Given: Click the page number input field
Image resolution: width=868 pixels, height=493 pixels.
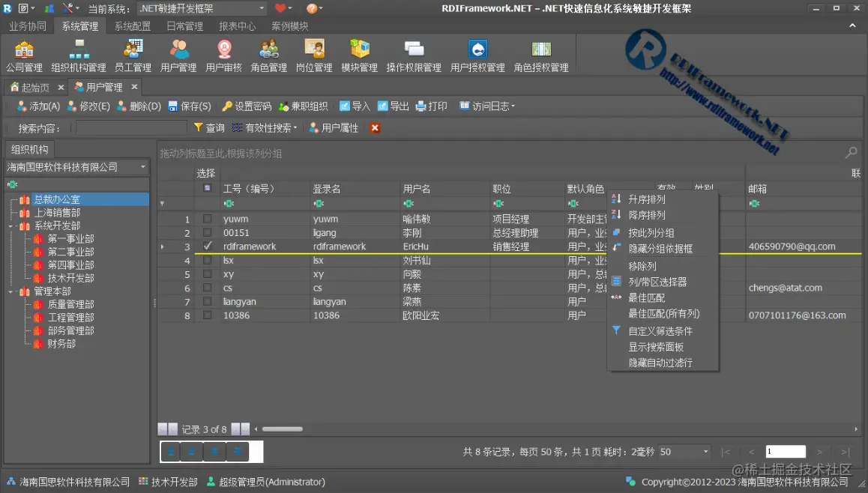Looking at the screenshot, I should (786, 451).
